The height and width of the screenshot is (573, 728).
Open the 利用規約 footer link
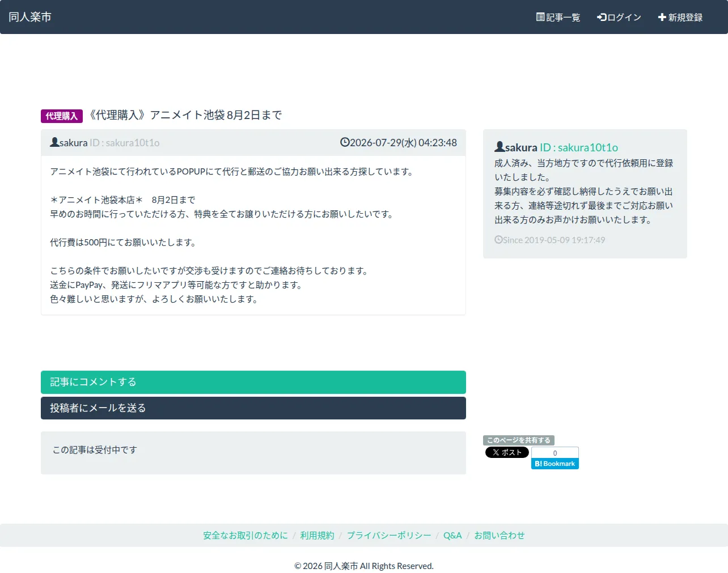coord(317,535)
